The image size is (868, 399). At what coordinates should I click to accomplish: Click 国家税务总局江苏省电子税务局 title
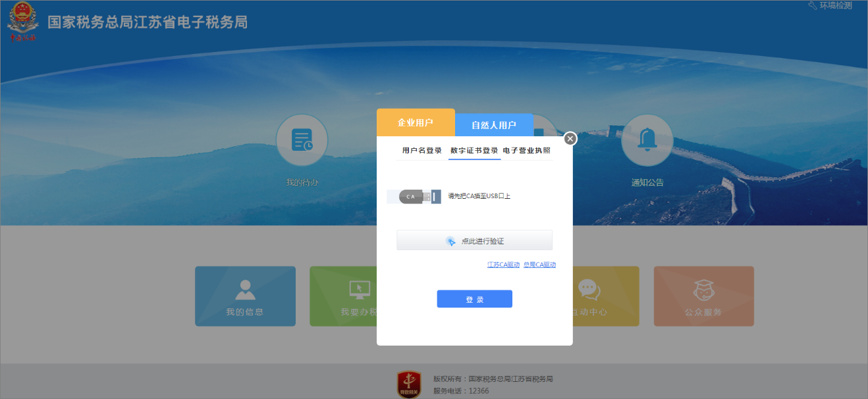[148, 22]
